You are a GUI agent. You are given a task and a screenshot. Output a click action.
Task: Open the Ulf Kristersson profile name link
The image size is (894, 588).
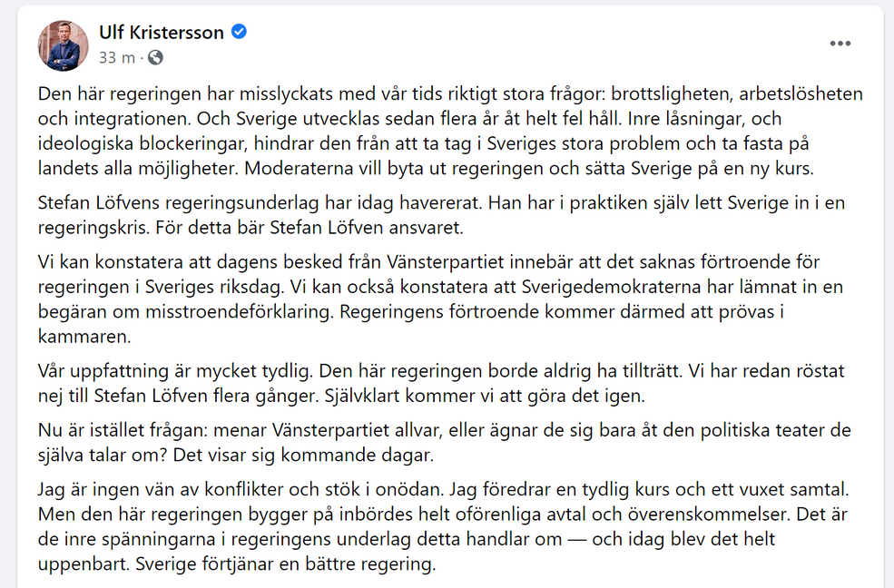point(162,33)
